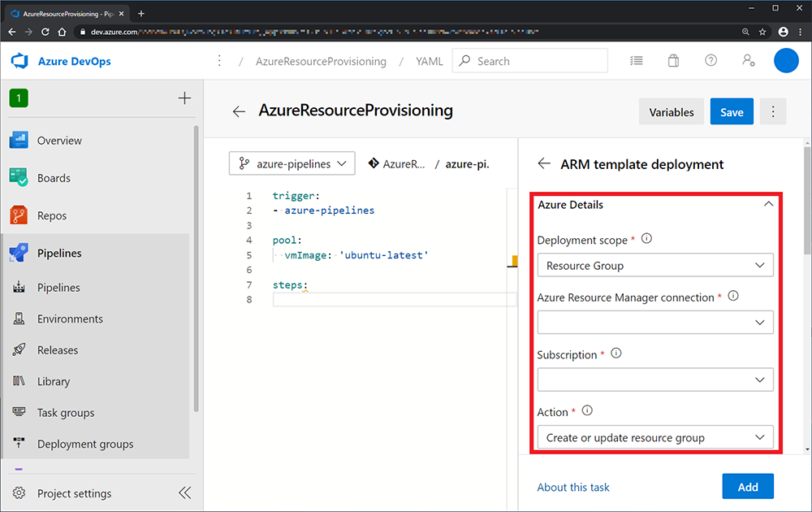Open Task groups in the sidebar
This screenshot has height=512, width=812.
click(66, 413)
